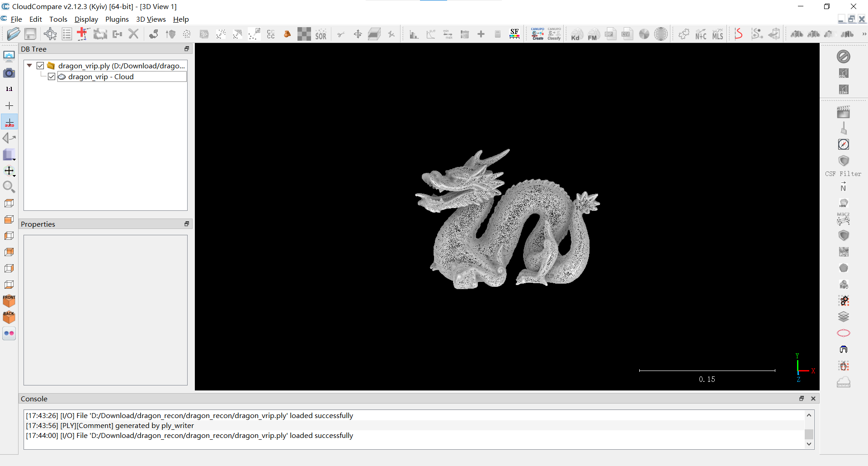Click the CSV export icon
Viewport: 868px width, 466px height.
coord(627,34)
